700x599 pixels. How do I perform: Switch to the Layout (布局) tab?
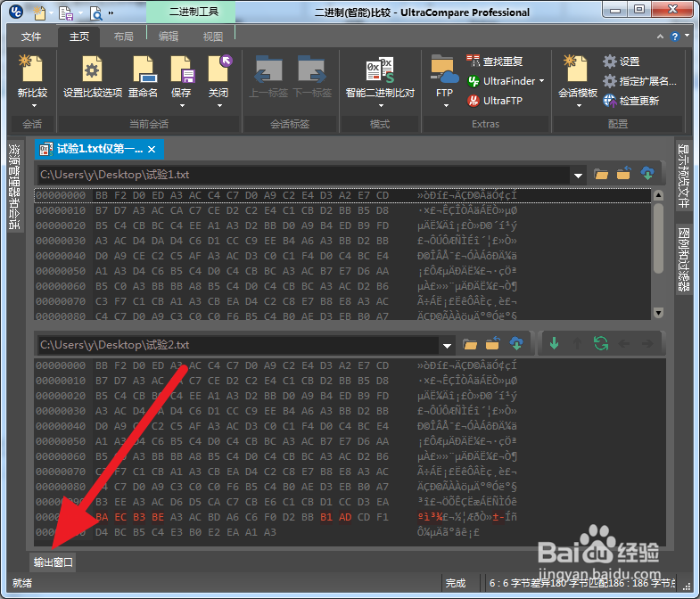pos(124,37)
